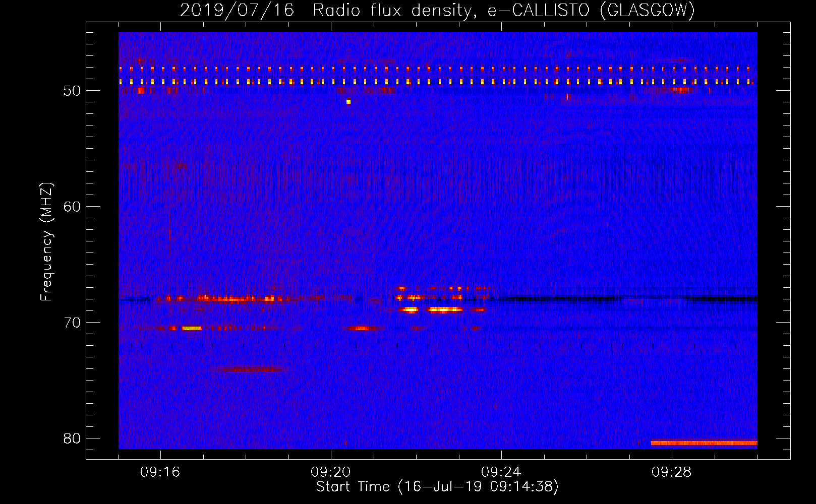This screenshot has width=816, height=504.
Task: Click the 09:24 time tick label
Action: [501, 472]
